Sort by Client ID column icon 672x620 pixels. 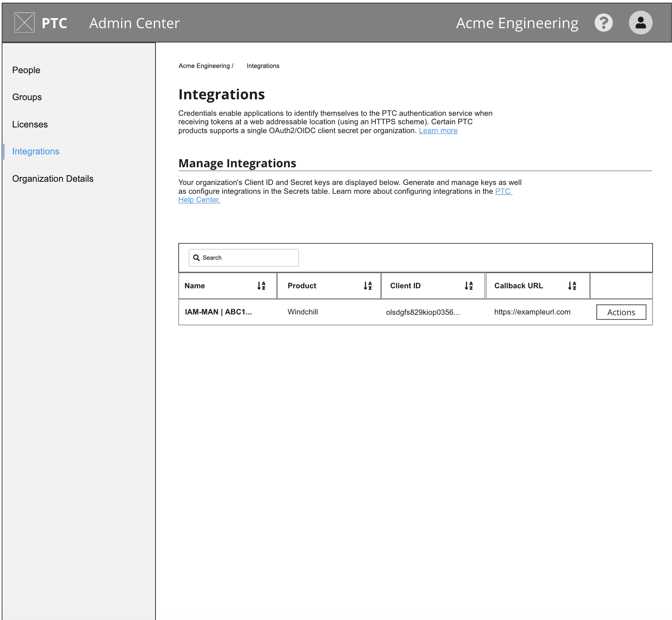(x=469, y=286)
